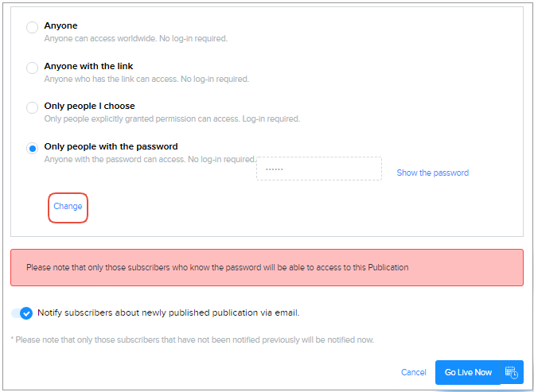This screenshot has width=534, height=392.
Task: Click the "Anyone with the link" title text
Action: click(88, 66)
